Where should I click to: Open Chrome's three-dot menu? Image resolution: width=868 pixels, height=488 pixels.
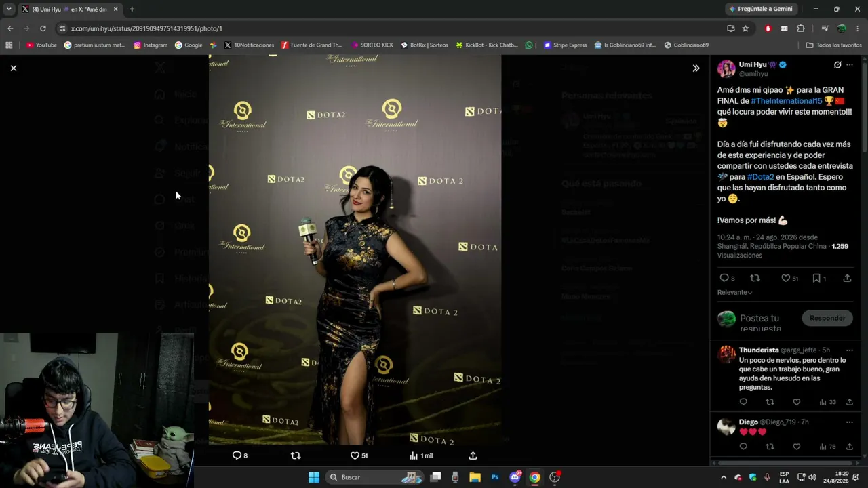[x=858, y=28]
